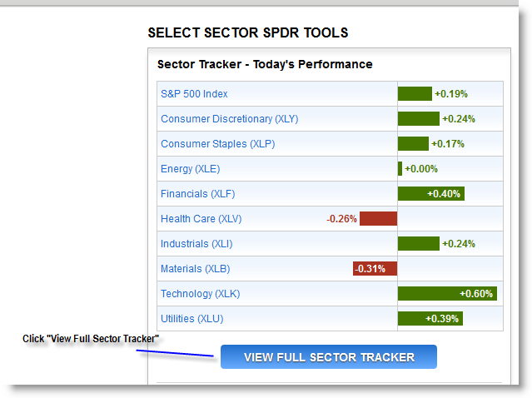
Task: Click the red Health Care performance bar
Action: point(378,218)
